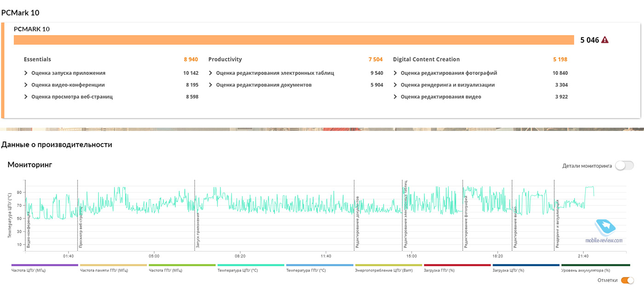Select the Загрузка ЦПУ (%) legend series
Screen dimensions: 644x293
tap(526, 268)
